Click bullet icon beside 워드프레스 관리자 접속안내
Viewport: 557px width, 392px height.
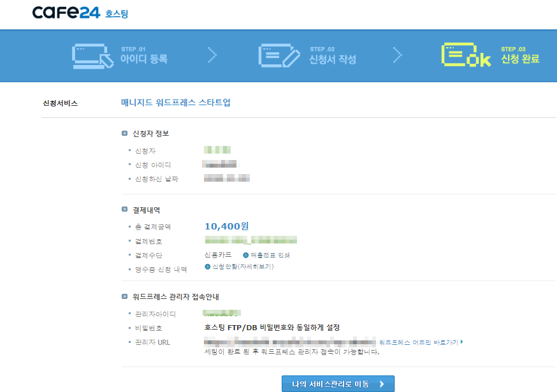pyautogui.click(x=124, y=296)
